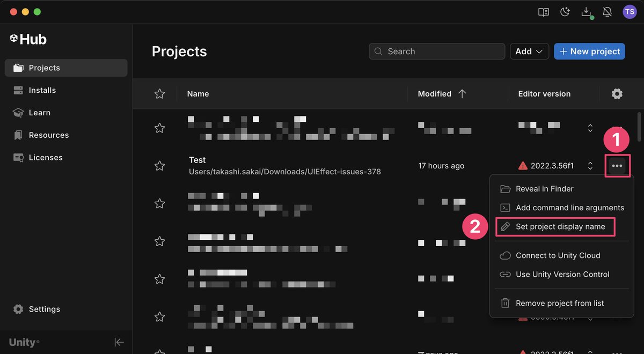The width and height of the screenshot is (644, 354).
Task: Open the Test project
Action: pyautogui.click(x=197, y=160)
